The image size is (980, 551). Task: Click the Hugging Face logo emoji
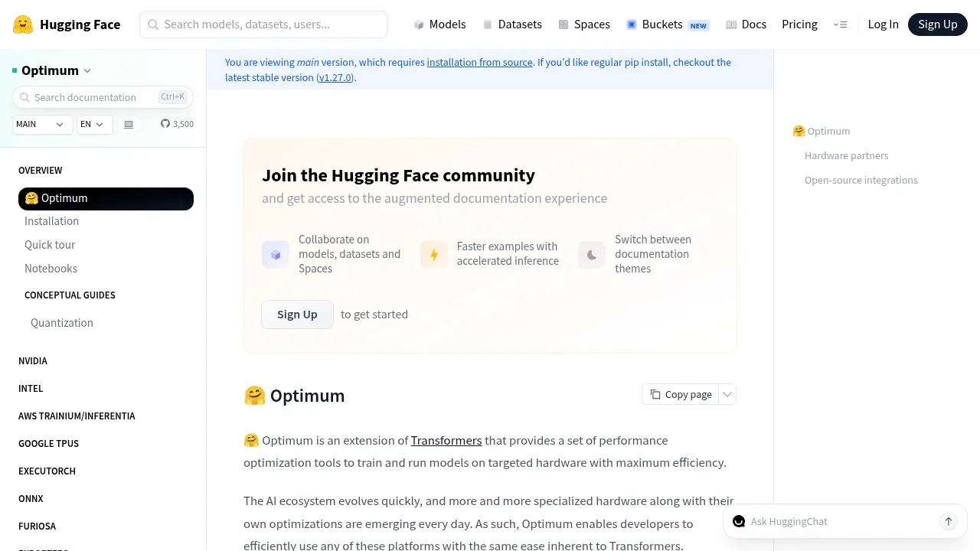(23, 24)
